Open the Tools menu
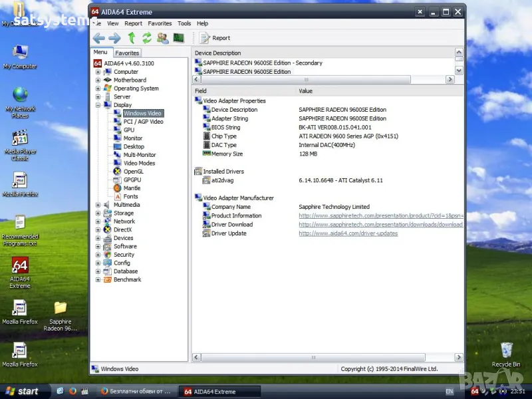The height and width of the screenshot is (399, 532). [x=184, y=23]
